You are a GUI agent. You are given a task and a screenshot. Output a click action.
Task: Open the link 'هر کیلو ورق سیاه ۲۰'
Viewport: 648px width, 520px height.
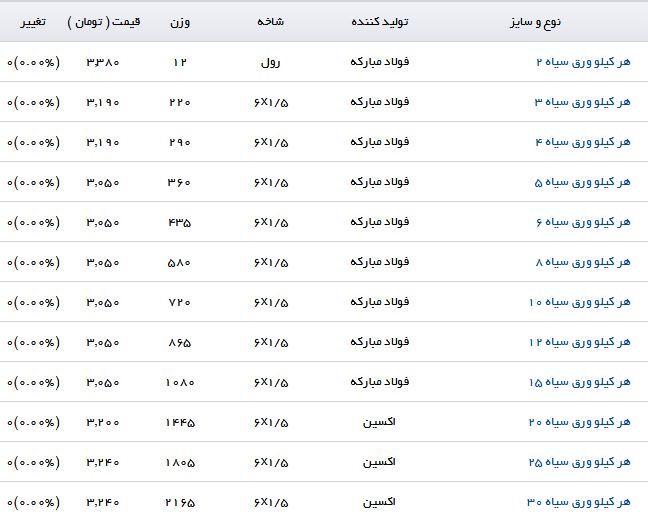[x=579, y=422]
